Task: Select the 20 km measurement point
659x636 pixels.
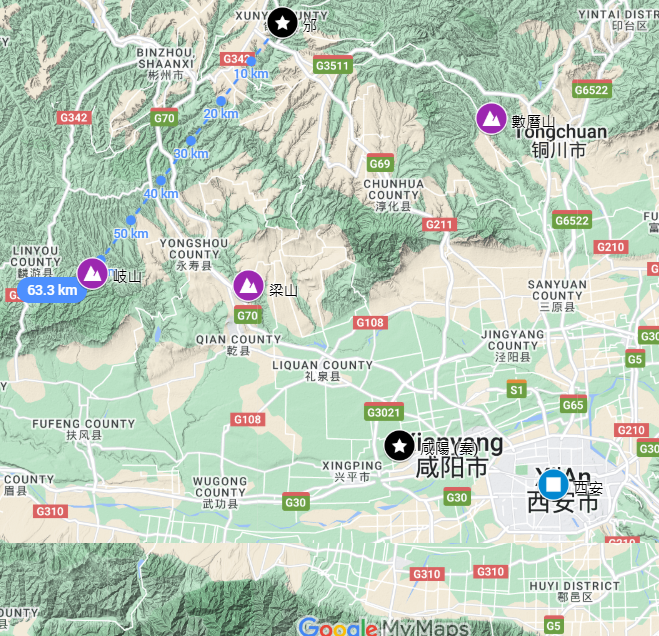Action: tap(221, 101)
